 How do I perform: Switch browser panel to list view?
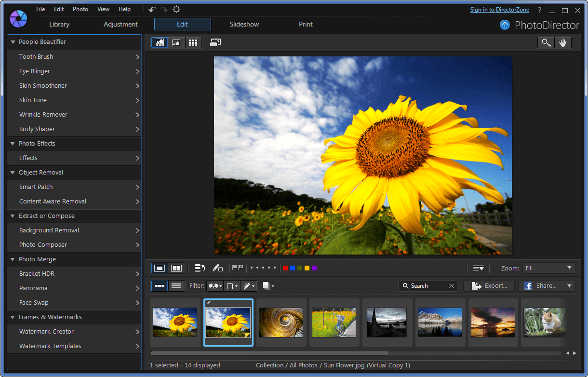[x=176, y=286]
